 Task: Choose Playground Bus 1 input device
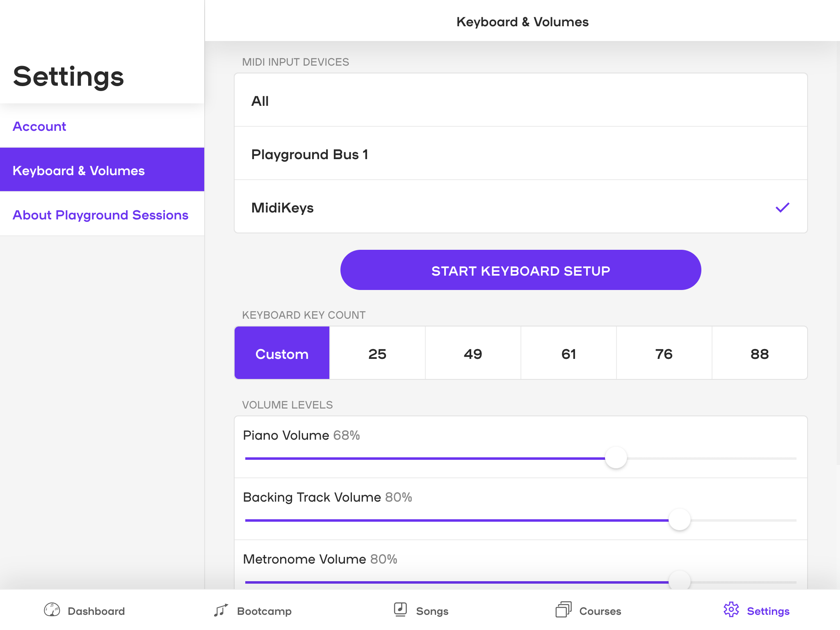[x=520, y=153]
